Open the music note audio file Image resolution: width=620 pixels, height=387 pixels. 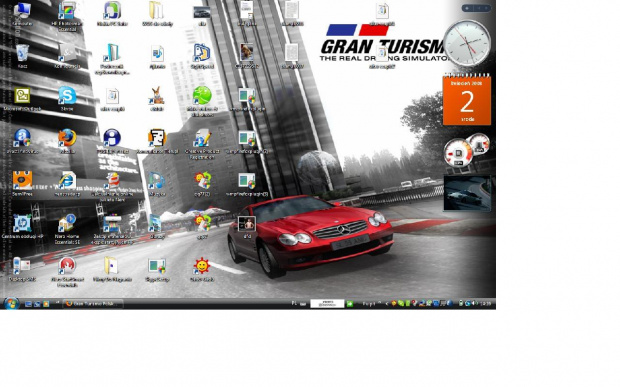[x=157, y=53]
